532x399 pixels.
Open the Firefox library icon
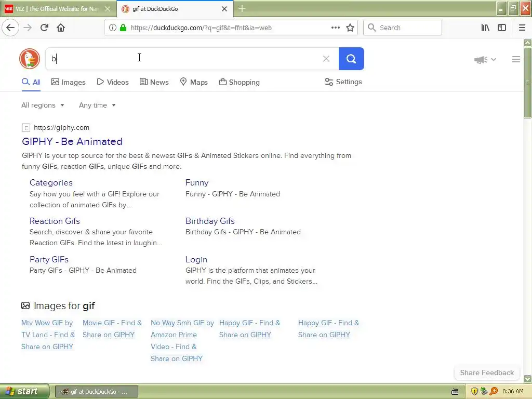[x=485, y=28]
